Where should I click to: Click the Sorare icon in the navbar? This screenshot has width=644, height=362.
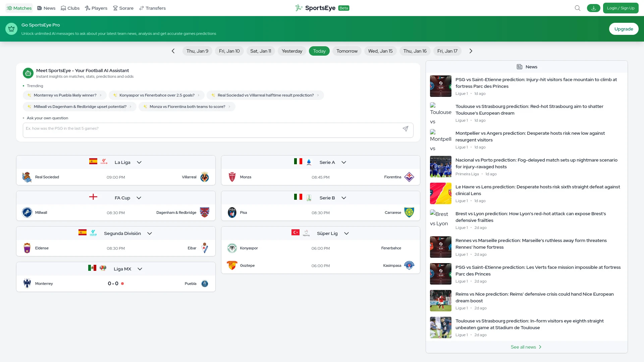coord(115,8)
